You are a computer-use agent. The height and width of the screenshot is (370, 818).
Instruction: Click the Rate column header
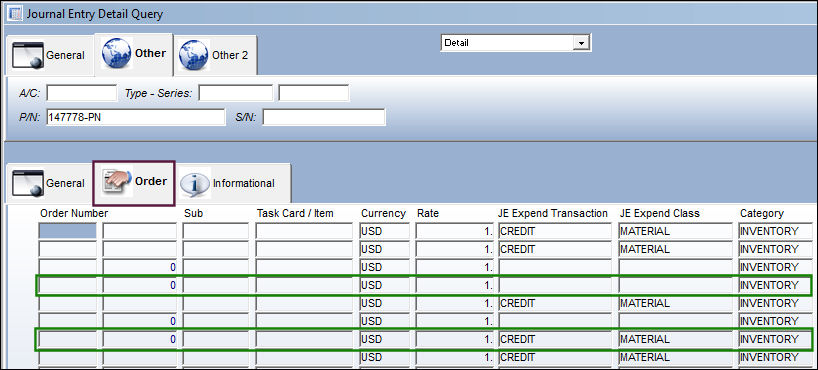click(x=428, y=213)
